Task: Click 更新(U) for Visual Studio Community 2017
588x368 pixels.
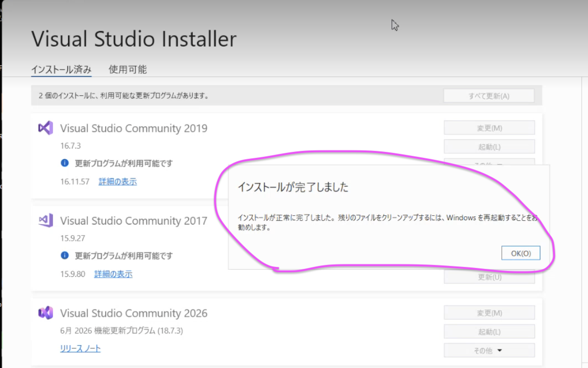Action: pos(489,277)
